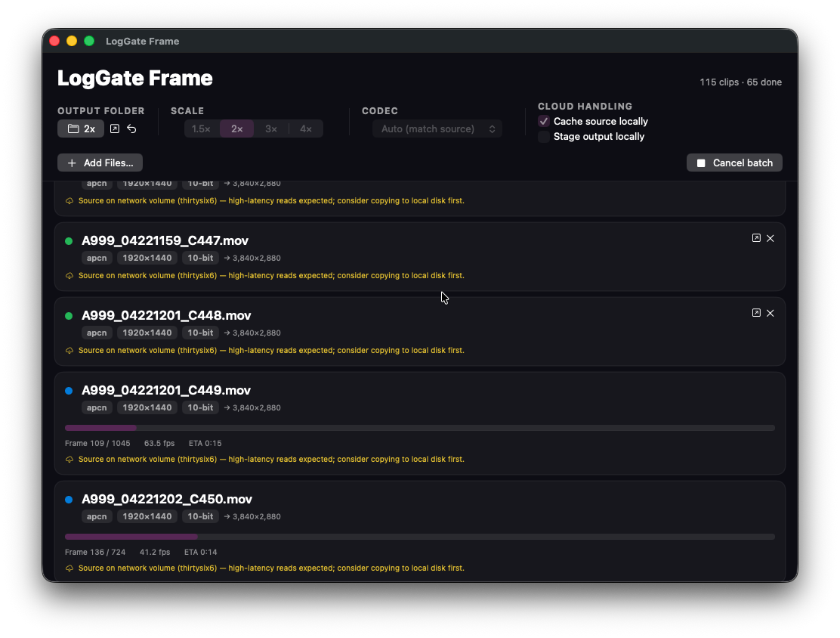The image size is (840, 638).
Task: Click green status dot of C448 clip
Action: (x=69, y=316)
